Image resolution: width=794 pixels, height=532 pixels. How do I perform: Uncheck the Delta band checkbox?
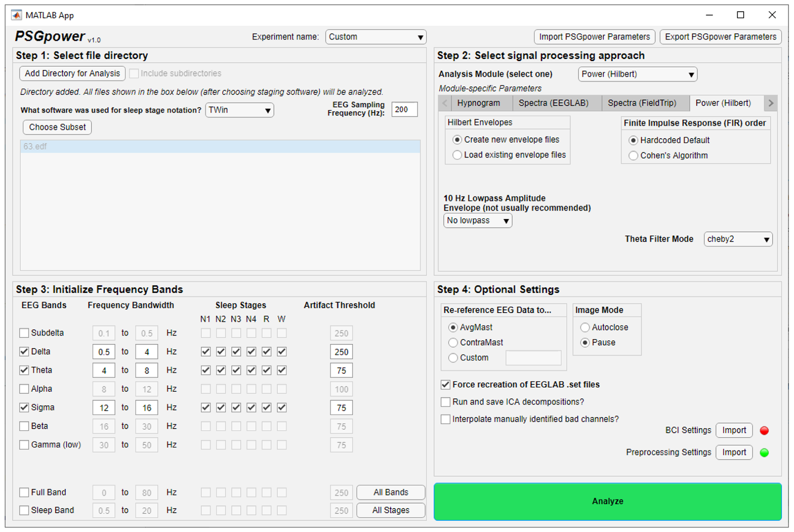coord(24,351)
